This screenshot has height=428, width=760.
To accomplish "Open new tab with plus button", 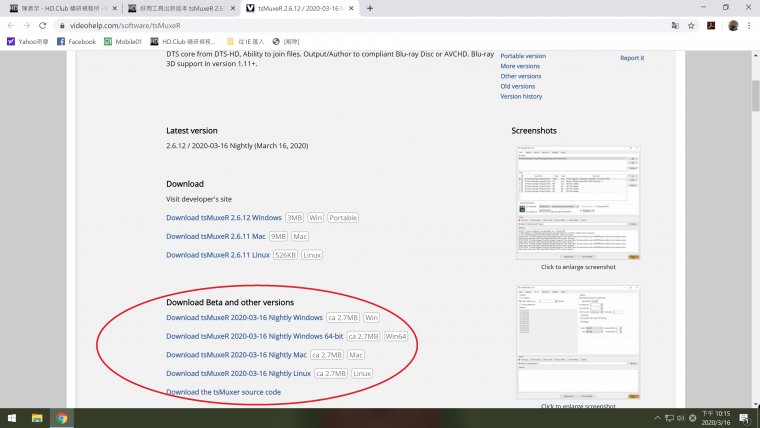I will coord(370,8).
